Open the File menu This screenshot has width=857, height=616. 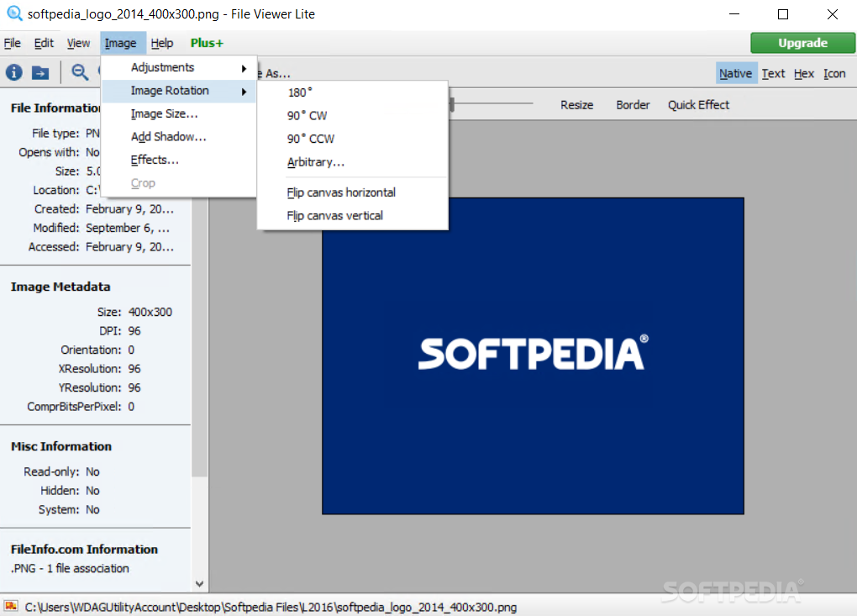(12, 43)
